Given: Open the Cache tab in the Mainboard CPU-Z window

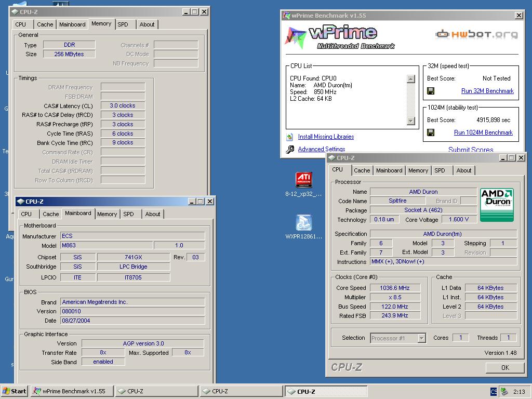Looking at the screenshot, I should 50,214.
